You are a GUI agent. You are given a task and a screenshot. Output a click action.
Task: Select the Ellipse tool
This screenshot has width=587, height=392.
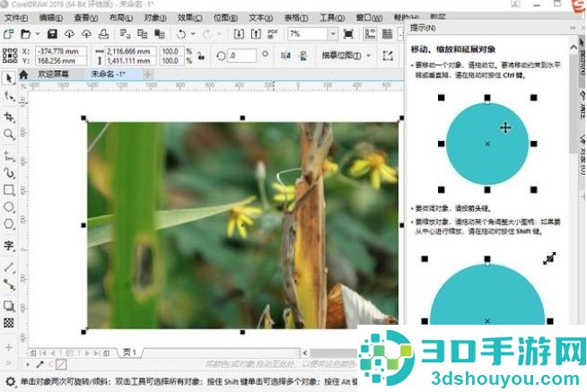[9, 207]
